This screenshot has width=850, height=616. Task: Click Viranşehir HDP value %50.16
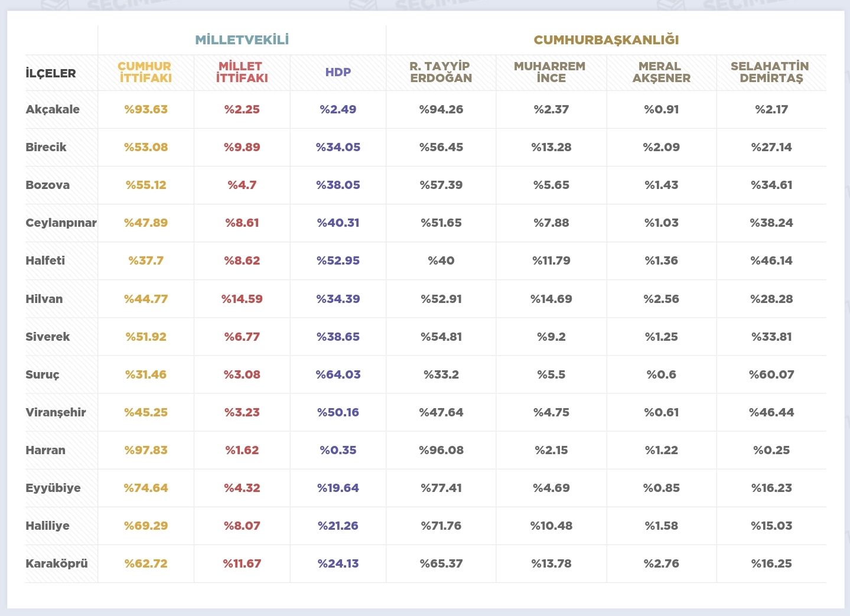tap(338, 412)
